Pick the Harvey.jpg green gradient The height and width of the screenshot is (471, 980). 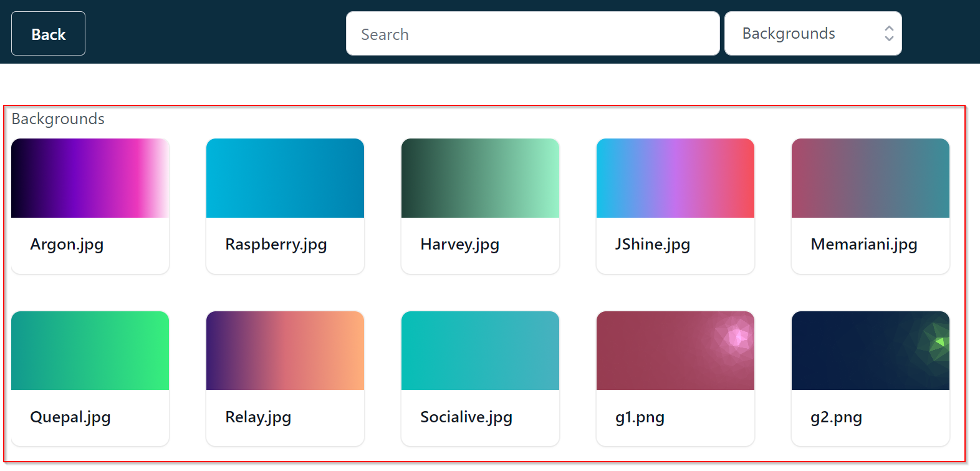coord(480,178)
